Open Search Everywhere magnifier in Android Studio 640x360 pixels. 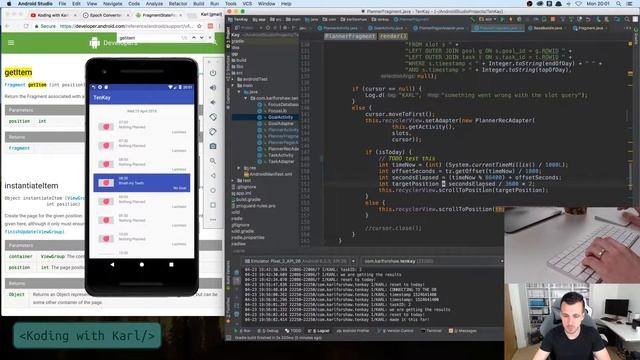point(627,19)
